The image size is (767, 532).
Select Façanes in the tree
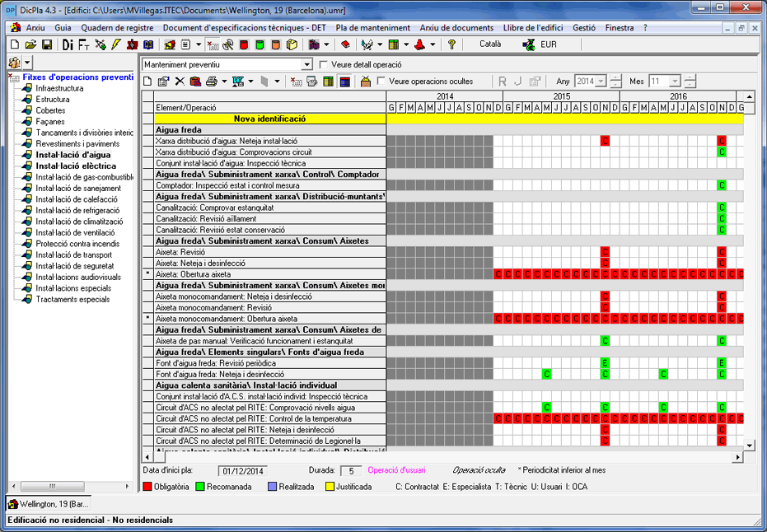tap(50, 121)
